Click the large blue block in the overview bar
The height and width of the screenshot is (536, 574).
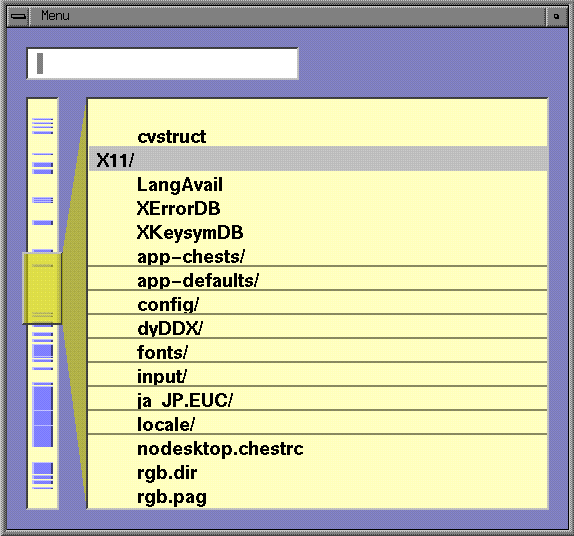[43, 416]
